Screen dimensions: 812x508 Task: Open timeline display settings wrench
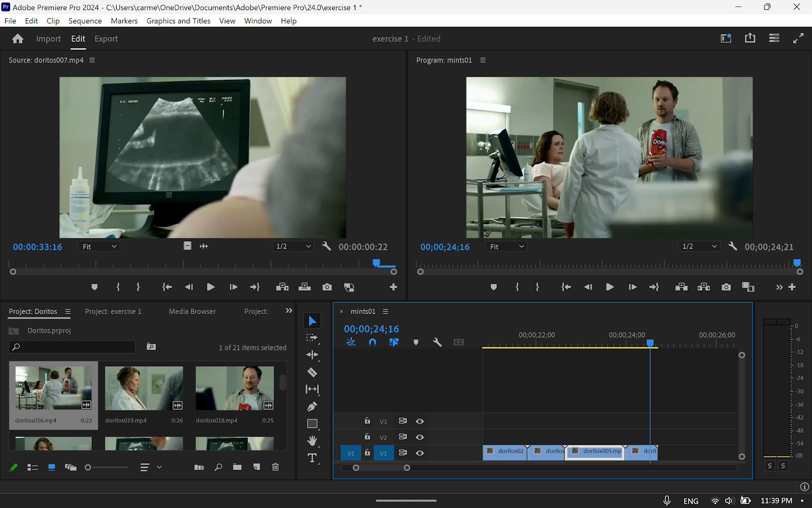[x=437, y=342]
